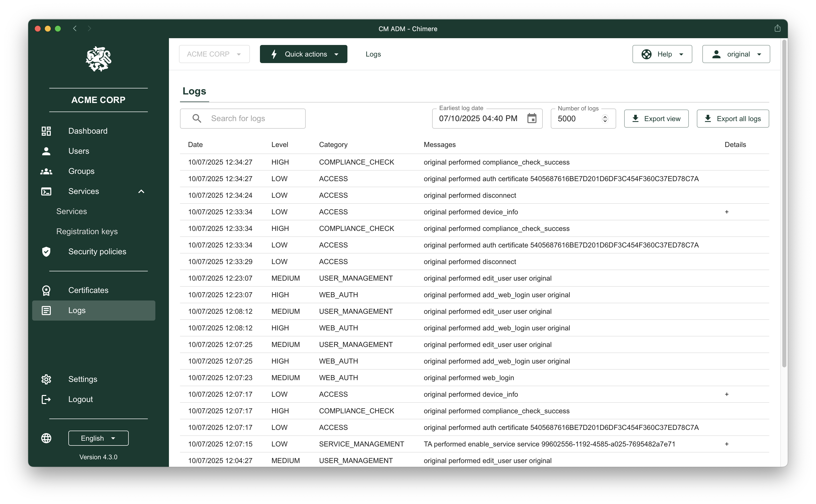The height and width of the screenshot is (504, 816).
Task: Expand details for enable_service log row
Action: click(x=727, y=444)
